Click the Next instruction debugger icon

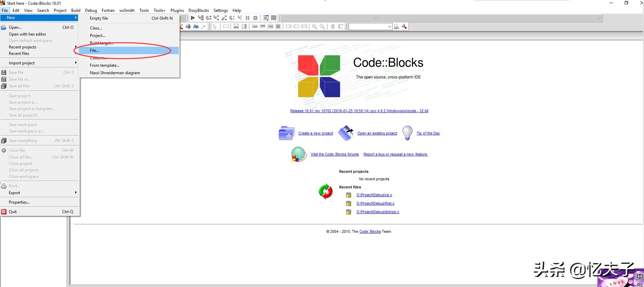pos(232,18)
